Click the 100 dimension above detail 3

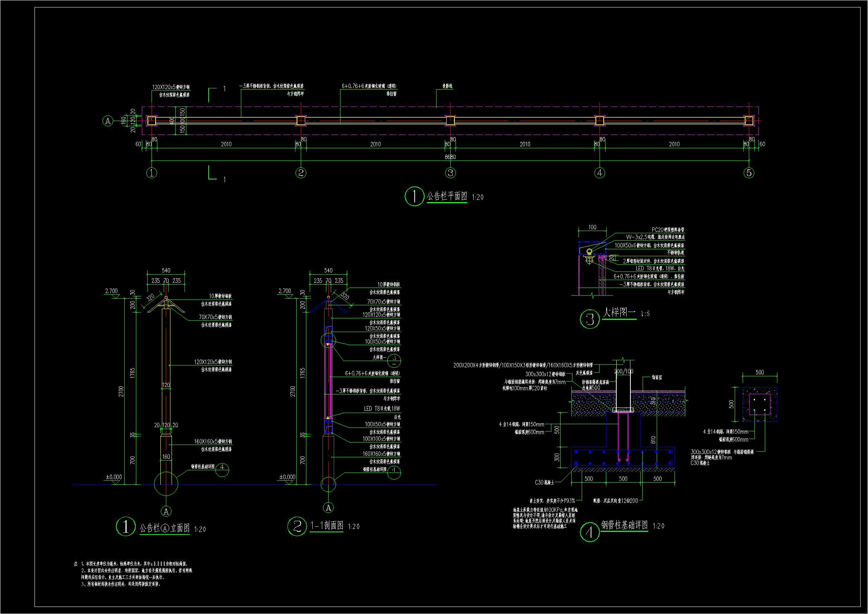(593, 227)
